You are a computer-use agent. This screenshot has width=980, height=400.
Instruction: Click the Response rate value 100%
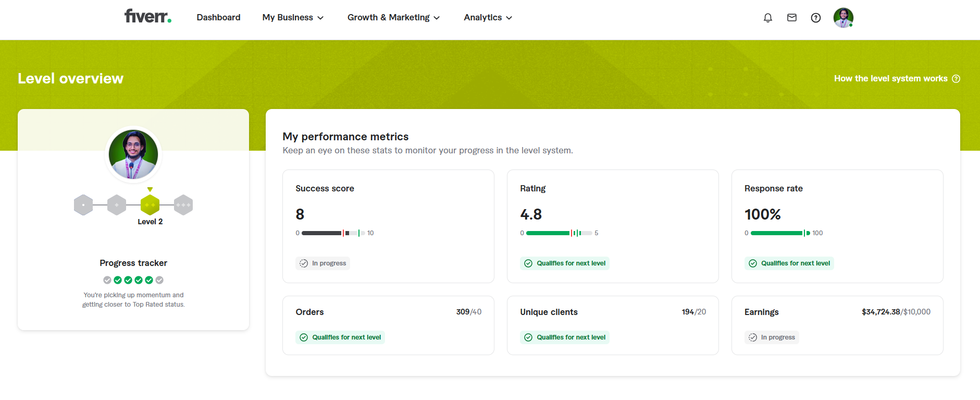pos(763,214)
